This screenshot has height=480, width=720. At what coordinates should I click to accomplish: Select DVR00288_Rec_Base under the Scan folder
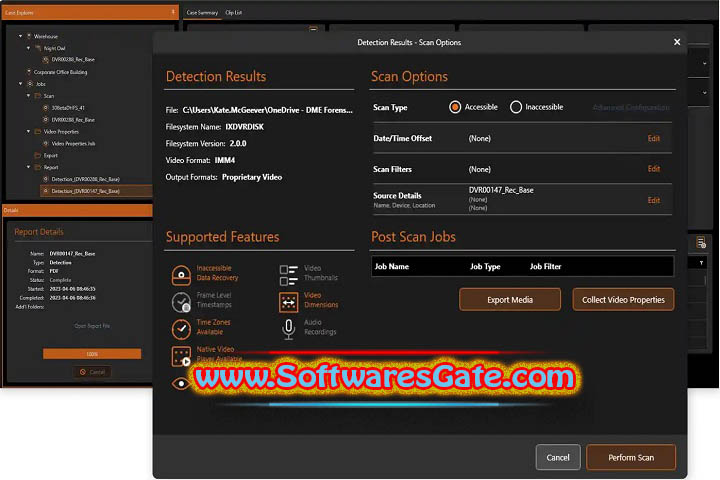(x=73, y=120)
